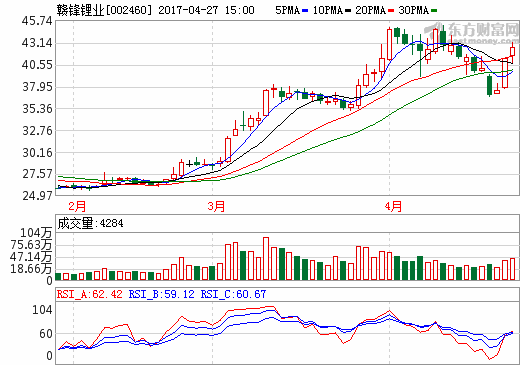Click the 10PMA legend label
The height and width of the screenshot is (365, 520).
[328, 10]
